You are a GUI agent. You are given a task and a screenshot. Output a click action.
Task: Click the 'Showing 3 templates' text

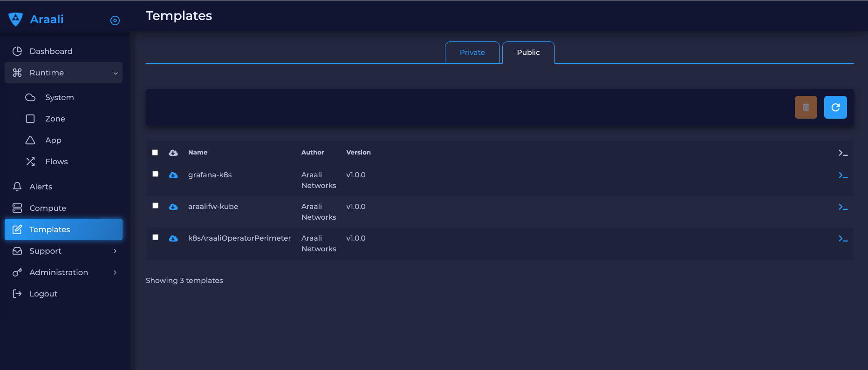pyautogui.click(x=184, y=281)
